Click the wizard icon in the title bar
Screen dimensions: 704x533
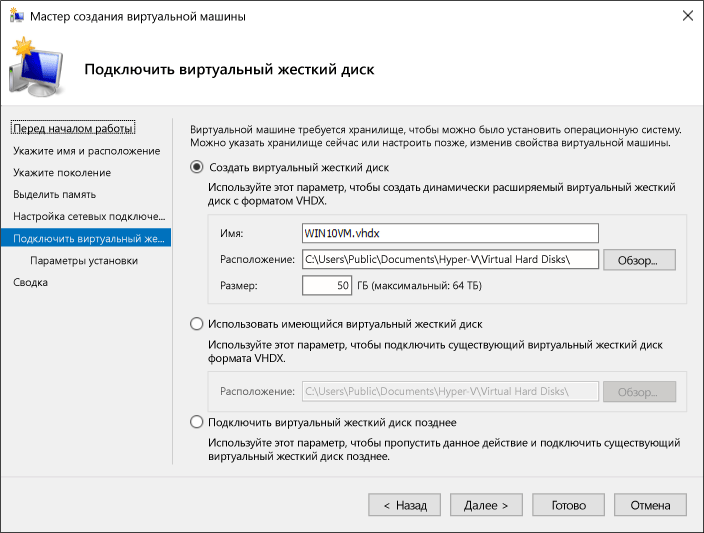click(x=16, y=16)
